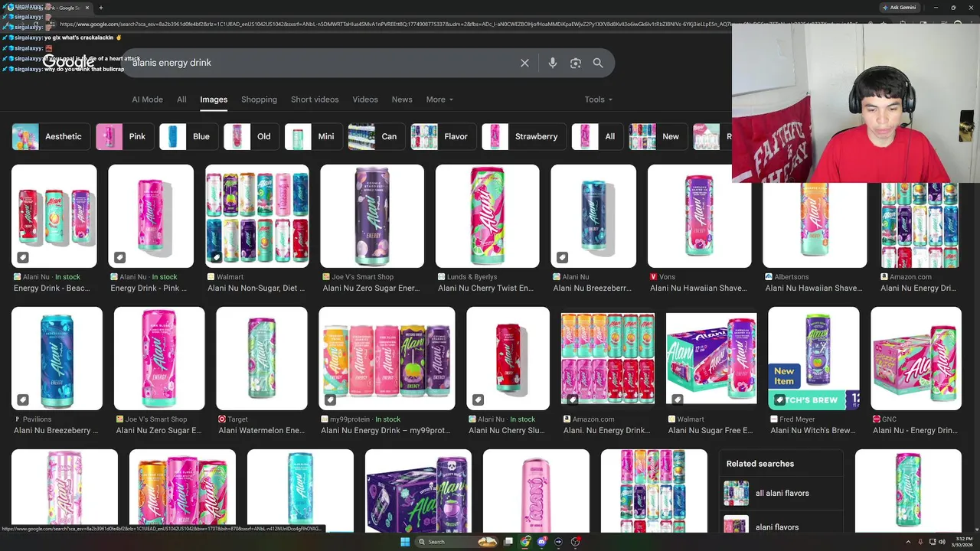980x551 pixels.
Task: Switch to AI Mode tab
Action: (147, 99)
